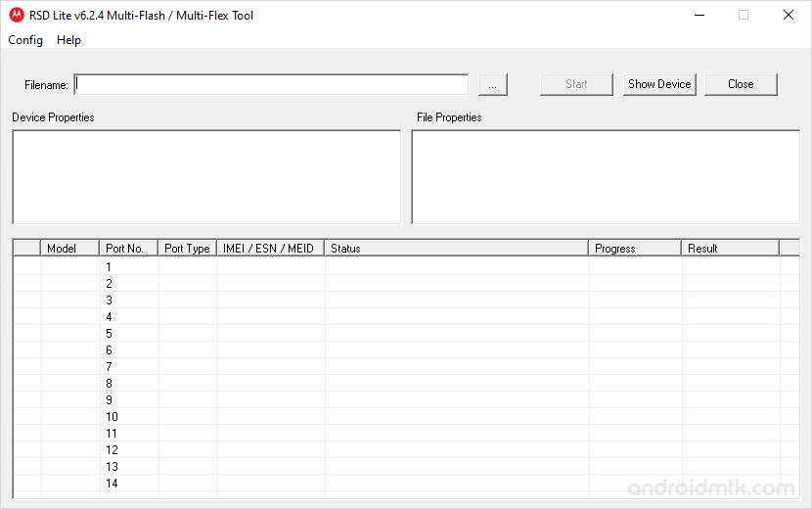Open the Help menu

click(68, 40)
